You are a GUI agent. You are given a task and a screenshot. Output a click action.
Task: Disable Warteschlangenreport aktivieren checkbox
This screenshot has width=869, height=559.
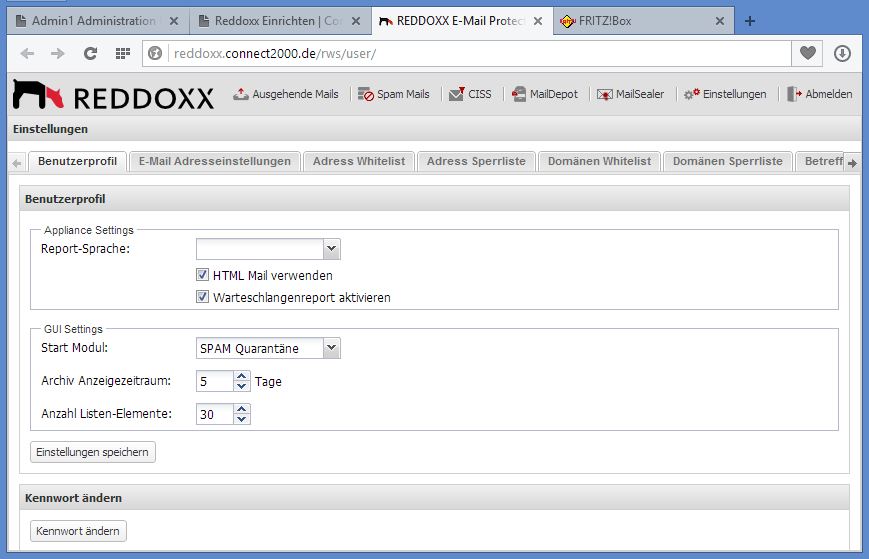point(203,297)
